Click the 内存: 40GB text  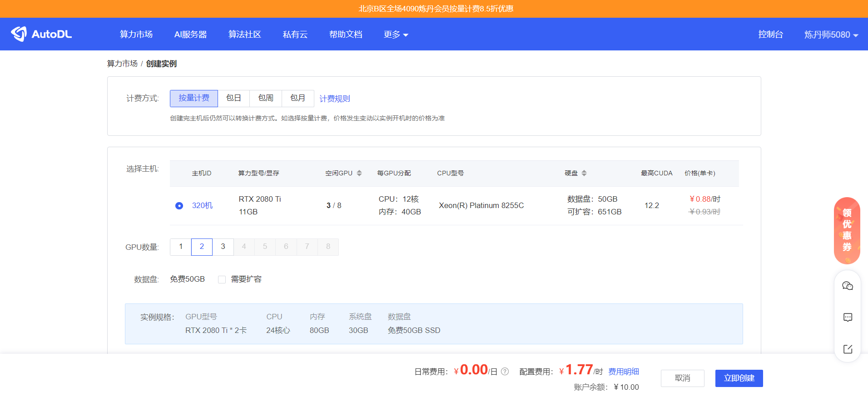[x=400, y=212]
